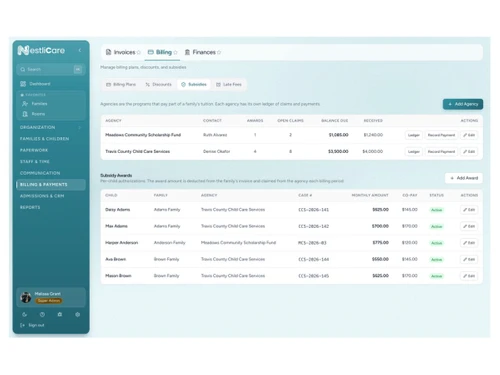Click Melissa Grant's avatar
Image resolution: width=500 pixels, height=375 pixels.
tap(26, 297)
